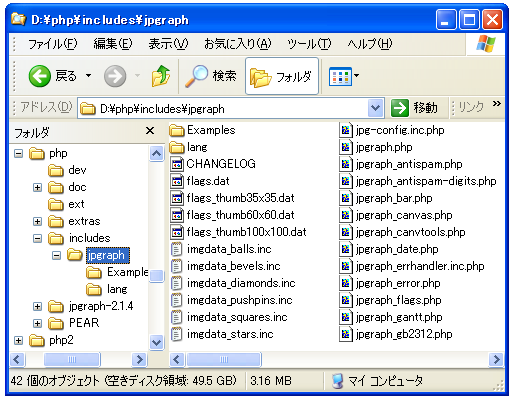Collapse the php tree node
The height and width of the screenshot is (398, 510).
coord(19,154)
